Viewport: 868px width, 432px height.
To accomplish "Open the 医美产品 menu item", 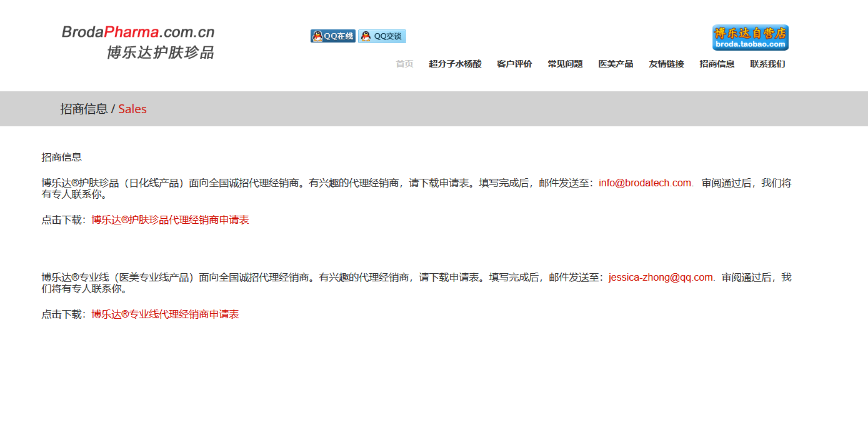I will coord(616,64).
